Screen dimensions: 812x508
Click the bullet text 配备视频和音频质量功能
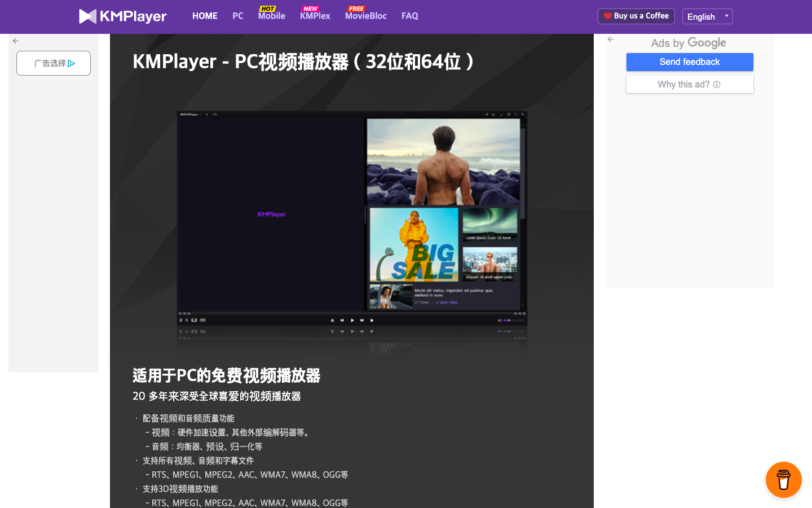point(188,418)
